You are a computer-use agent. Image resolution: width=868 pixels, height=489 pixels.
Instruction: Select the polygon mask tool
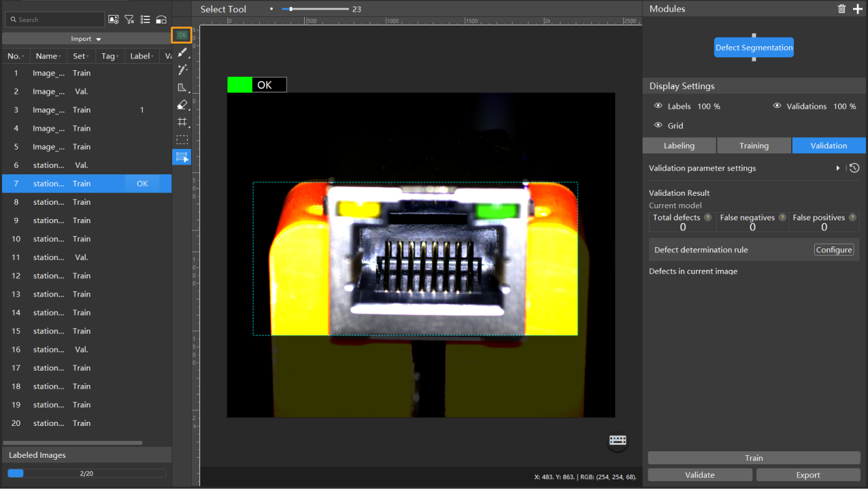coord(182,87)
